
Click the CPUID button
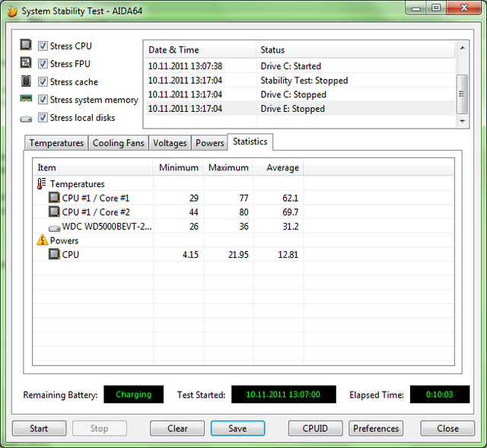tap(315, 428)
